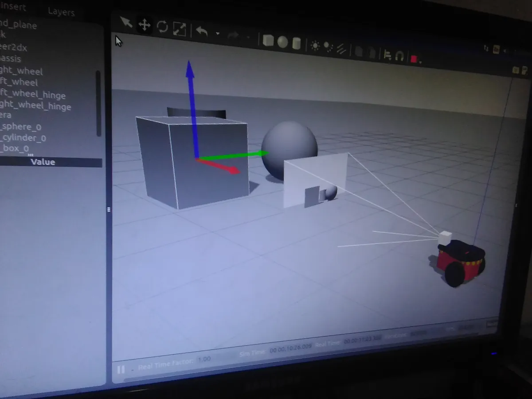Pause the simulation
This screenshot has height=399, width=532.
click(x=121, y=369)
